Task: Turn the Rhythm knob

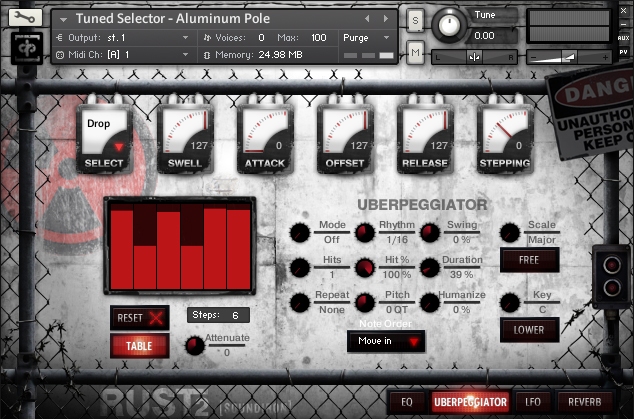Action: tap(365, 233)
